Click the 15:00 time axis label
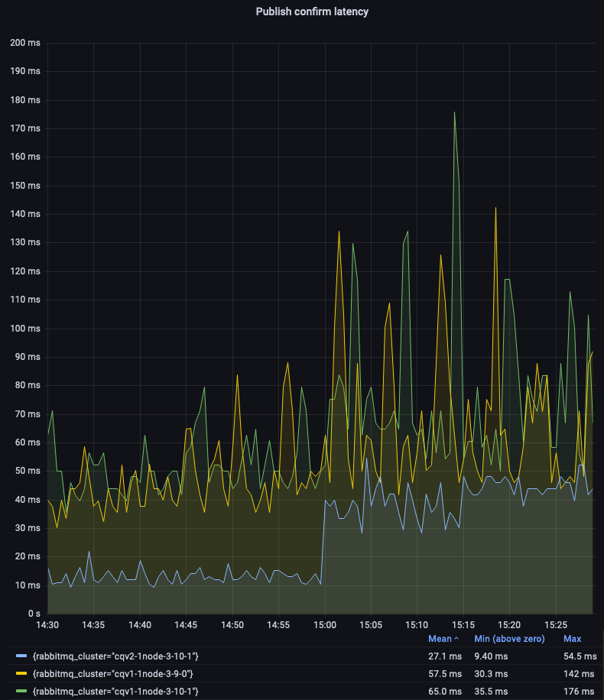 (325, 624)
